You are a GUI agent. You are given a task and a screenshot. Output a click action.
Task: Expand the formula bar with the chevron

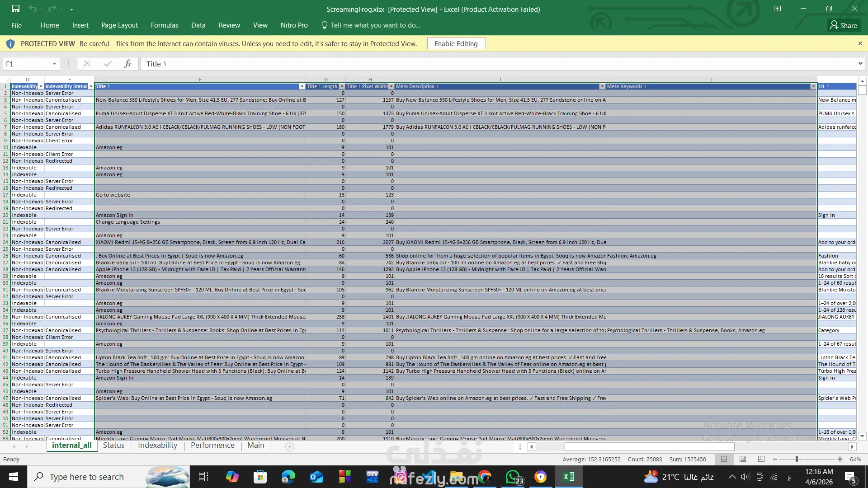(860, 64)
